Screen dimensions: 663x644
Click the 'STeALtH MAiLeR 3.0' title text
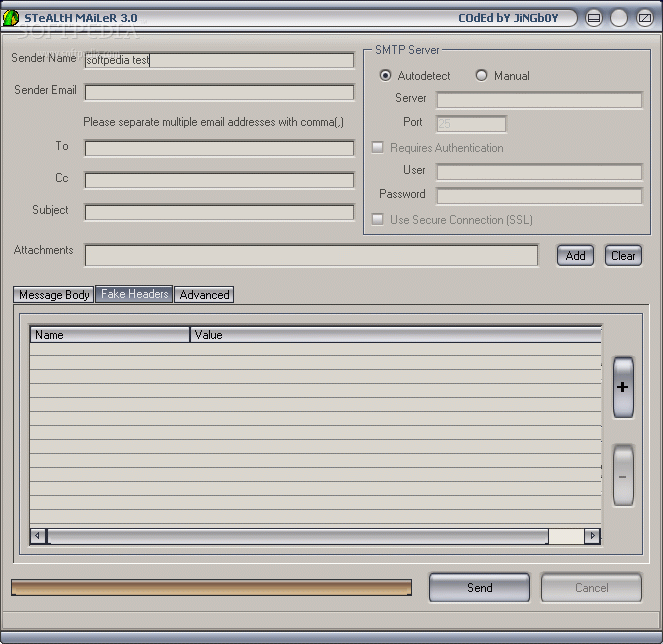[x=81, y=18]
